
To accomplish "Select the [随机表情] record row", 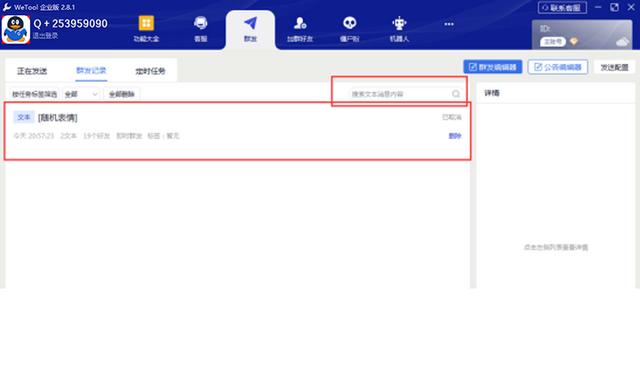I will 238,131.
